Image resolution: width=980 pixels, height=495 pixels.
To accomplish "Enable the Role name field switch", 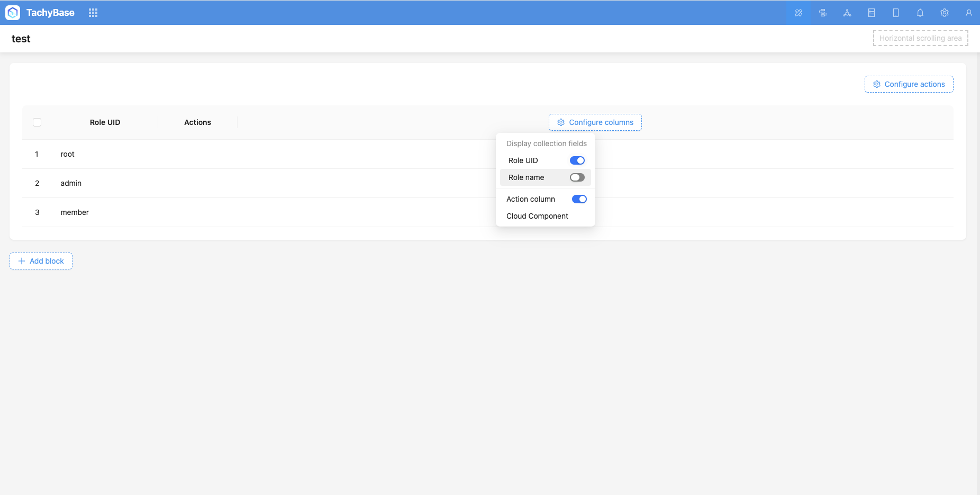I will point(577,177).
